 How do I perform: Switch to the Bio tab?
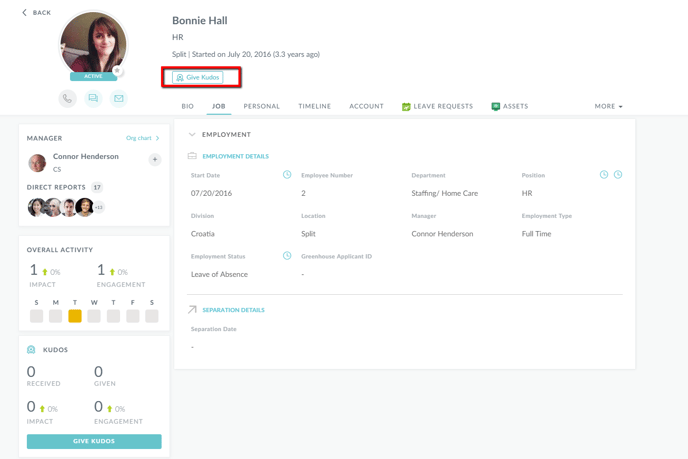[187, 106]
